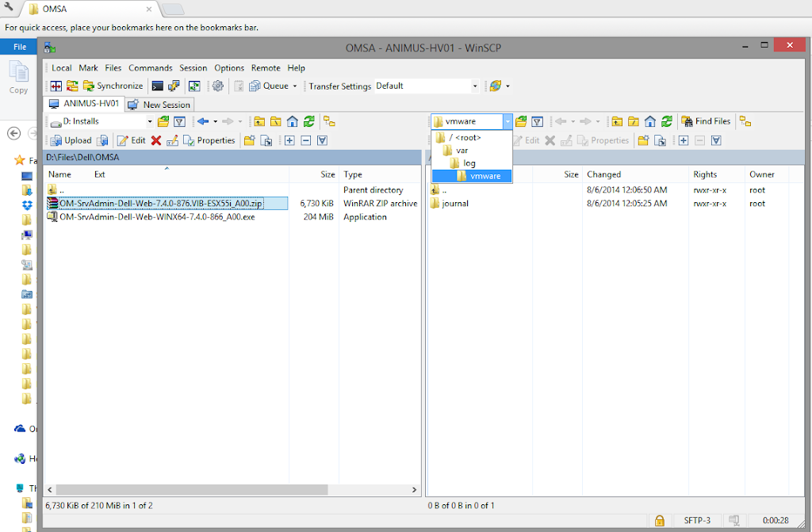812x532 pixels.
Task: Open Properties of selected local file
Action: (x=209, y=140)
